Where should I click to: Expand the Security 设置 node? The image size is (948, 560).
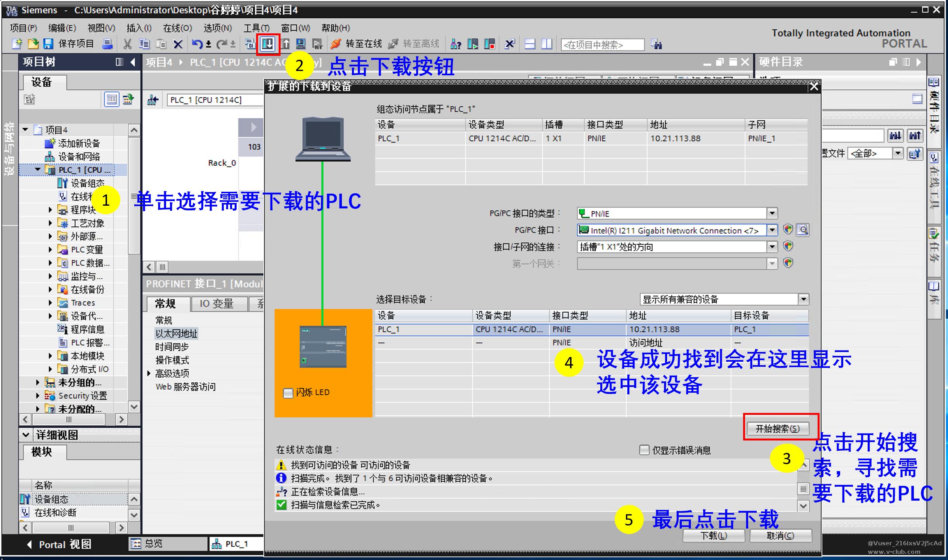click(38, 396)
